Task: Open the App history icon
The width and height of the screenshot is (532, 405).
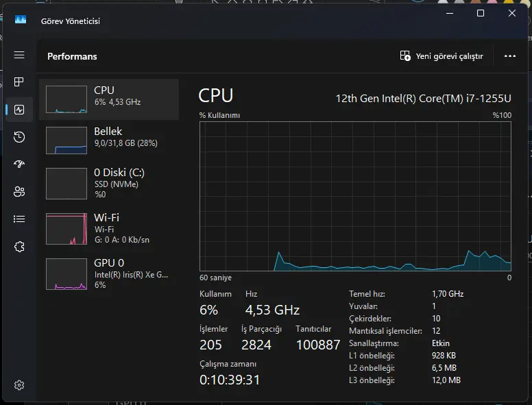Action: [x=19, y=137]
